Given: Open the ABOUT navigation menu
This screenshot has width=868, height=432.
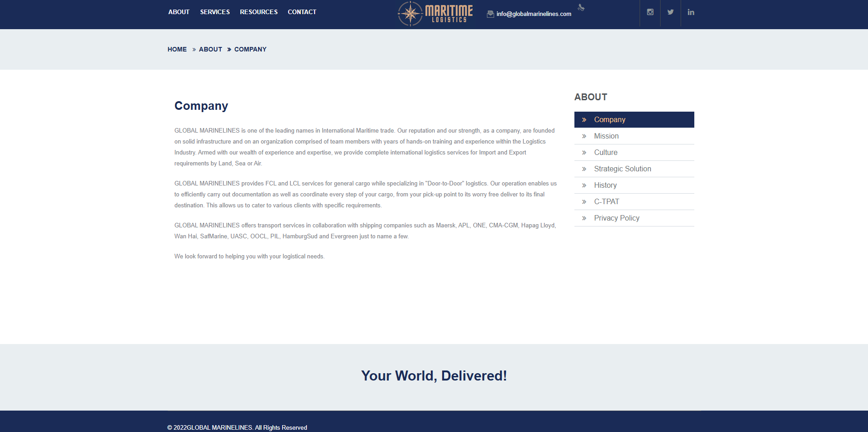Looking at the screenshot, I should click(x=179, y=12).
